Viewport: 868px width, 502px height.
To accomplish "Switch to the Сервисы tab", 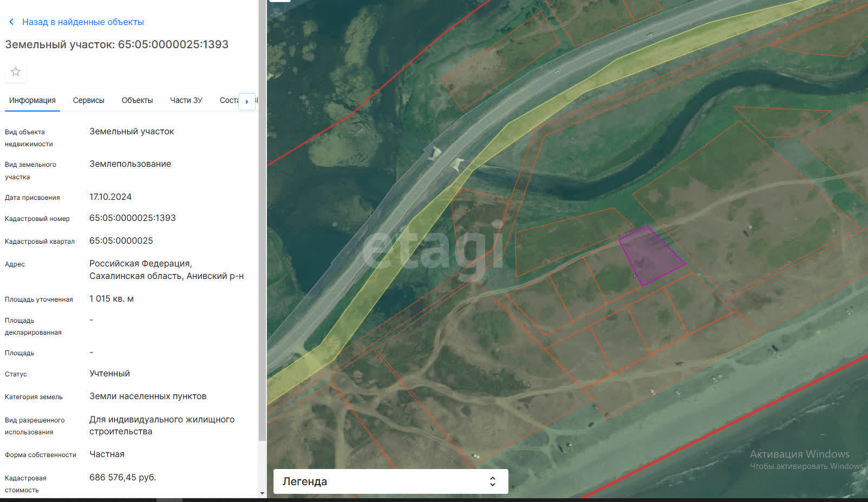I will click(88, 100).
